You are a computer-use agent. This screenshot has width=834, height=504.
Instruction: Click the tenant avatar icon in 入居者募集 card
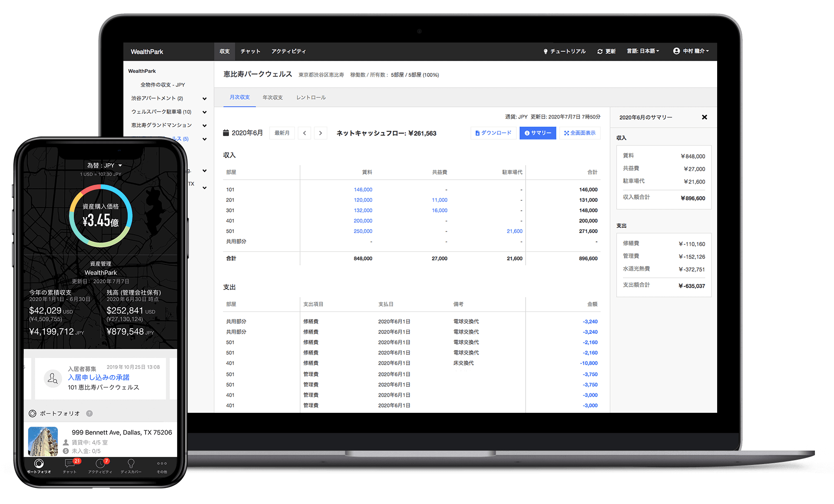tap(53, 379)
